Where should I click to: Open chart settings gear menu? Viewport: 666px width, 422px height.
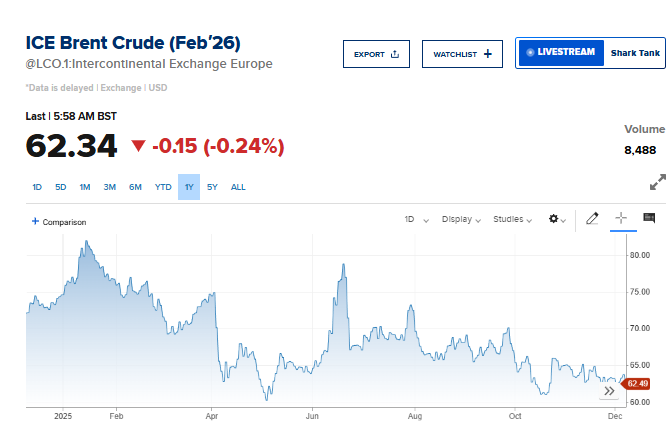(557, 219)
